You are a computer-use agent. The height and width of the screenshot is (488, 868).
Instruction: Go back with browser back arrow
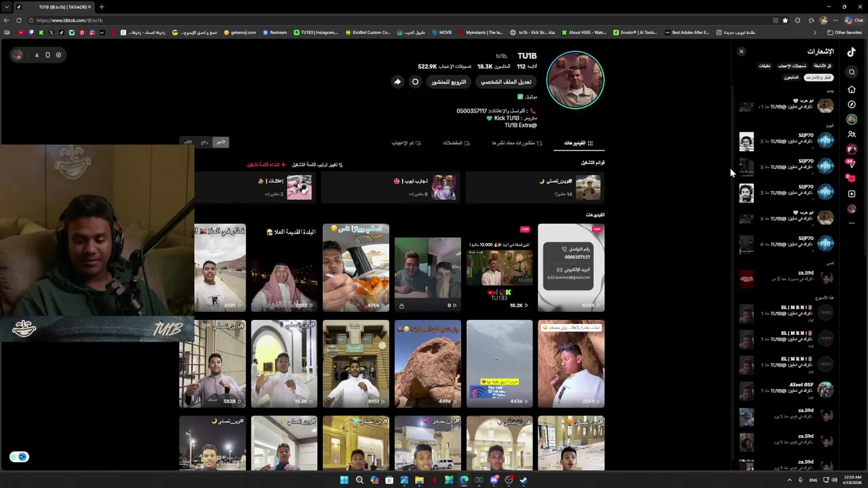(7, 20)
